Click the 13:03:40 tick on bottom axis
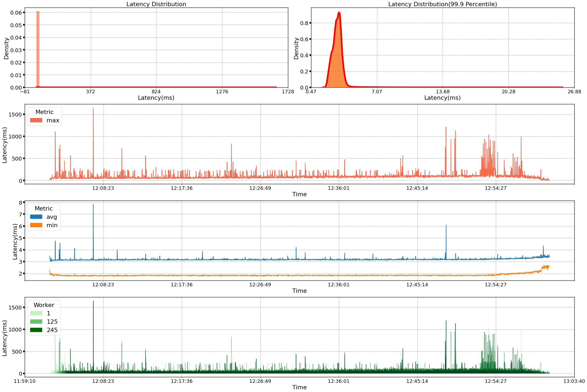Image resolution: width=587 pixels, height=392 pixels. point(574,381)
